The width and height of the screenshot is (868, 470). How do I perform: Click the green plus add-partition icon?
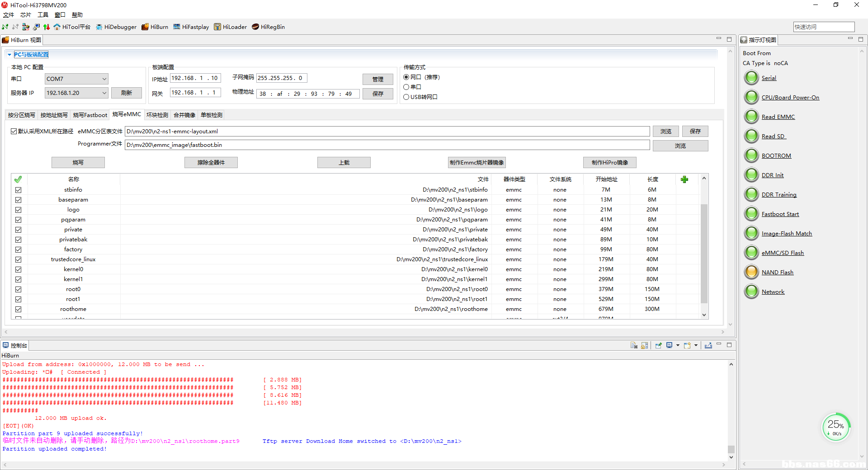684,179
